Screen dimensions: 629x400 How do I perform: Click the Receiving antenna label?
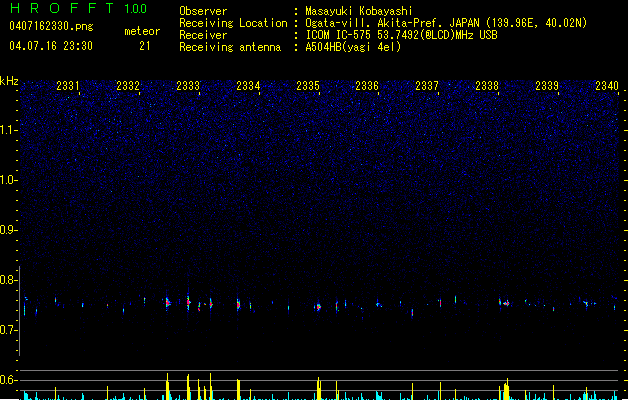[x=230, y=47]
